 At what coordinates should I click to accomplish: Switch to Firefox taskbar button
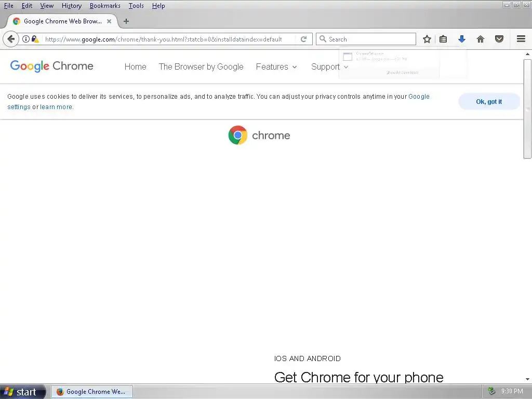click(91, 392)
